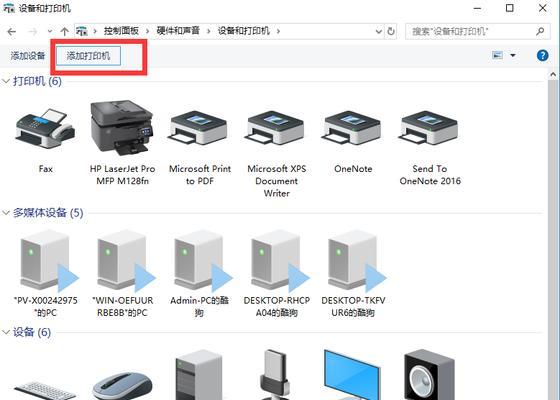Screen dimensions: 560x400
Task: Expand the address bar history dropdown
Action: tap(379, 31)
